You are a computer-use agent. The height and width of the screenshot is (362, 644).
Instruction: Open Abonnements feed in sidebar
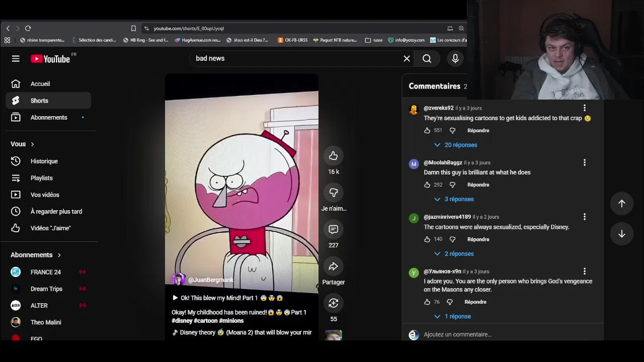(x=48, y=118)
